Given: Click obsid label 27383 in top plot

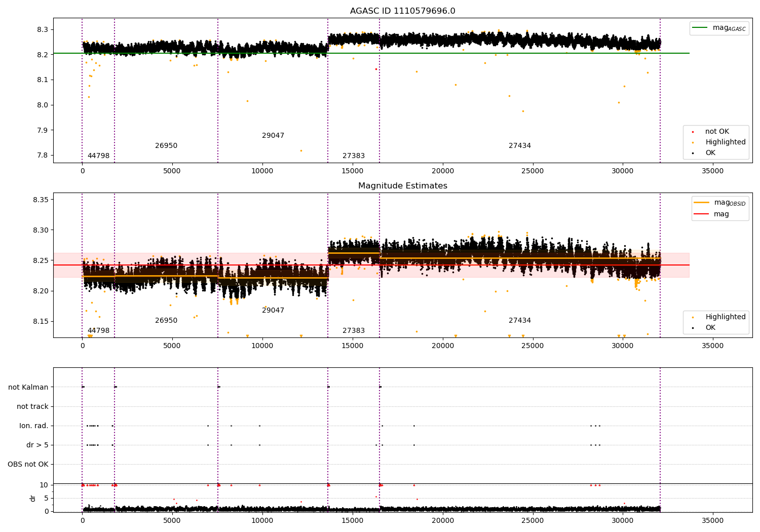Looking at the screenshot, I should (x=354, y=156).
